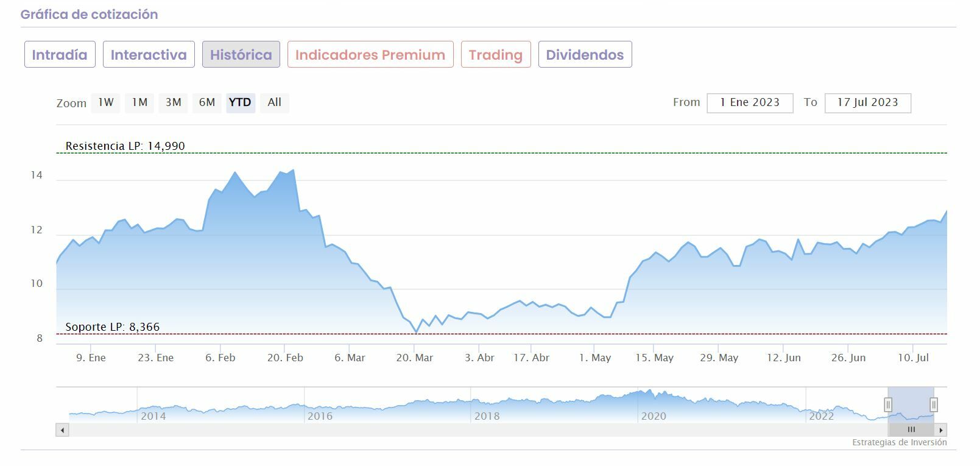Choose the 3M zoom option
Viewport: 980px width, 466px height.
(174, 103)
